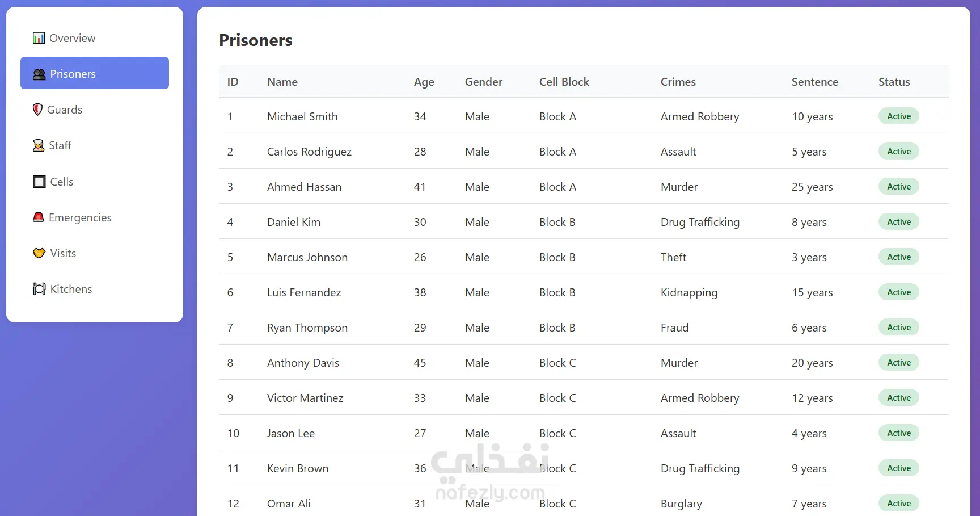Click the Kitchens utensils icon

39,289
